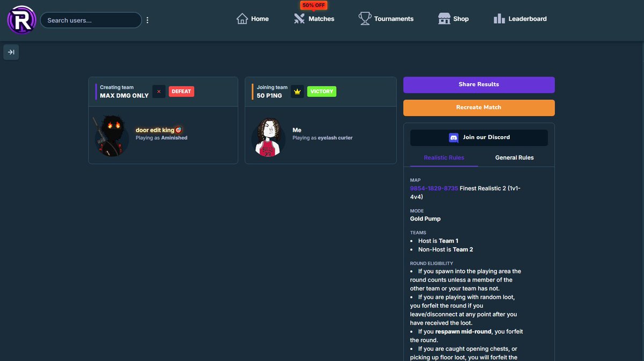Click the map code 9854-1829-8735 link
Screen dimensions: 644x361
(434, 189)
